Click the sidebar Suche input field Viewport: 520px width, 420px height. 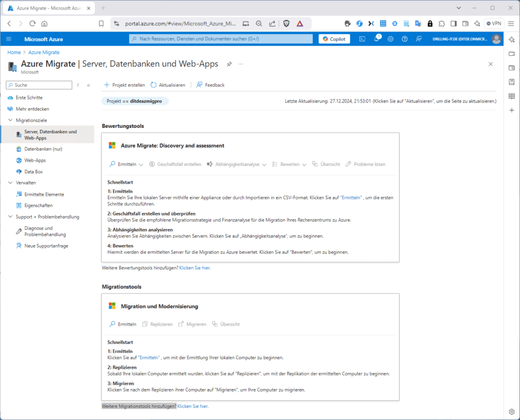(x=39, y=85)
